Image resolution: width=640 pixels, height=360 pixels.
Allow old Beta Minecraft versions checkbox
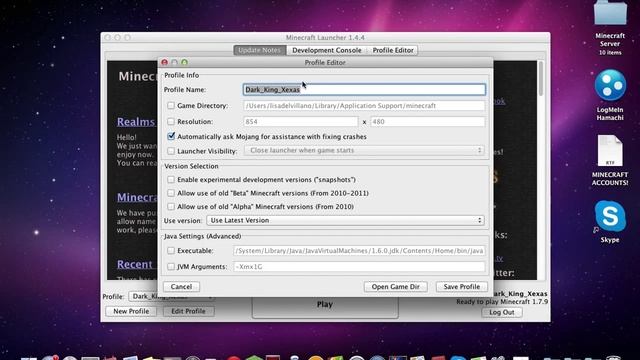coord(171,193)
